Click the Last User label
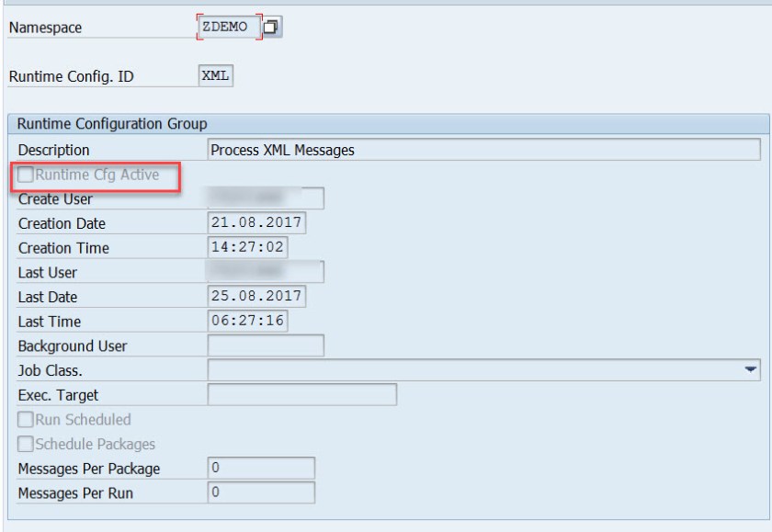Viewport: 772px width, 532px height. [x=48, y=273]
